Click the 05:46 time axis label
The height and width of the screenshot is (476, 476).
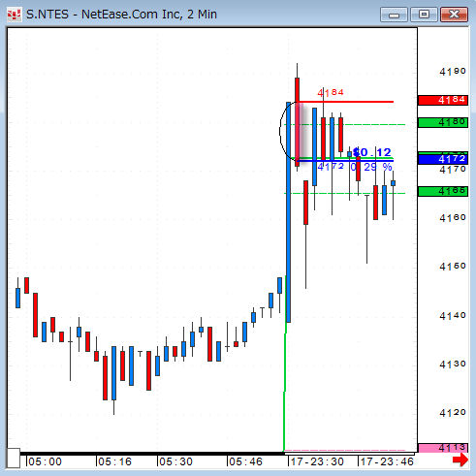pyautogui.click(x=245, y=461)
